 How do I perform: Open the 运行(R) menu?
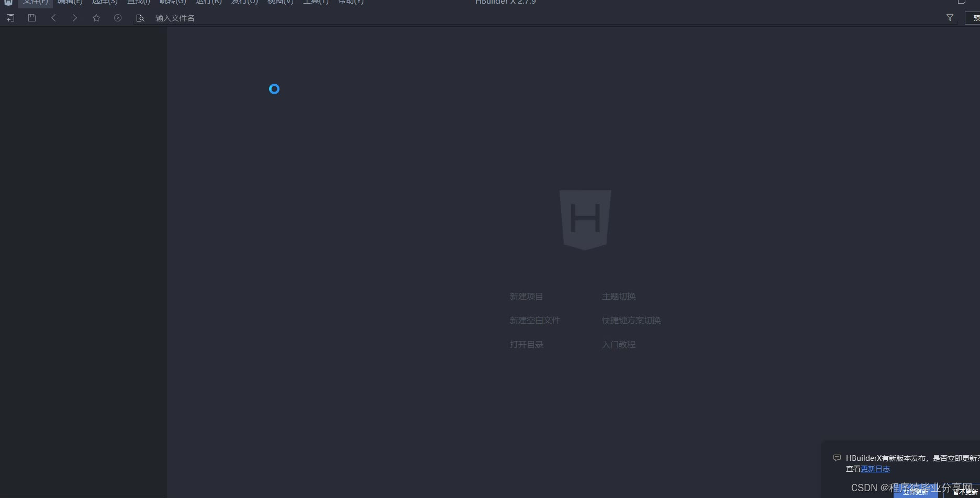click(x=209, y=2)
